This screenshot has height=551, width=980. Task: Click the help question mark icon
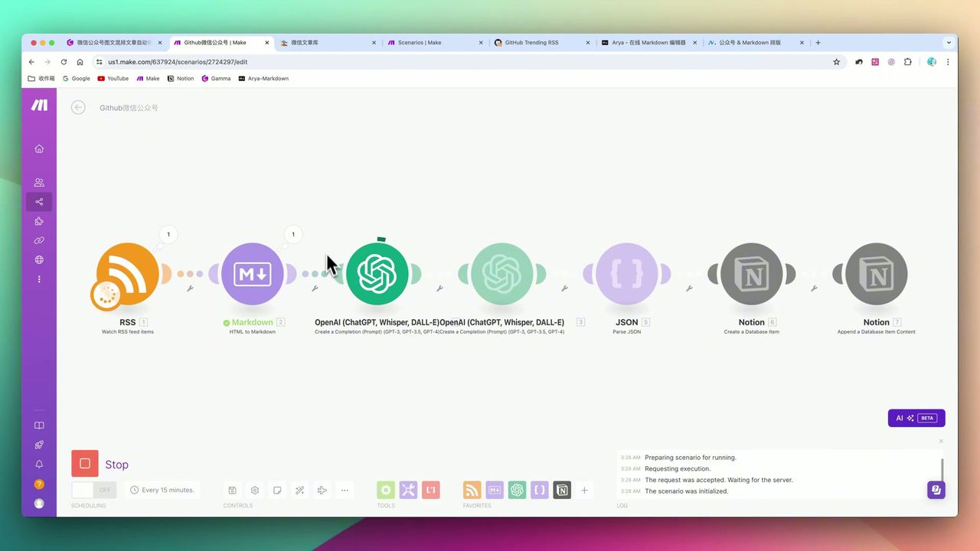(39, 484)
